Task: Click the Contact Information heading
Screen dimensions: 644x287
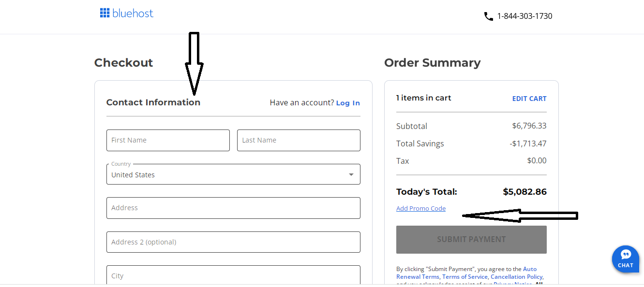Action: [153, 102]
